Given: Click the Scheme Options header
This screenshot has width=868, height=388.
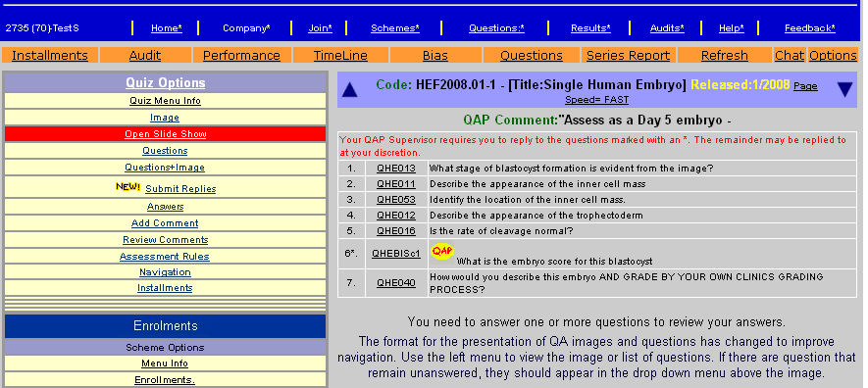Looking at the screenshot, I should tap(165, 347).
